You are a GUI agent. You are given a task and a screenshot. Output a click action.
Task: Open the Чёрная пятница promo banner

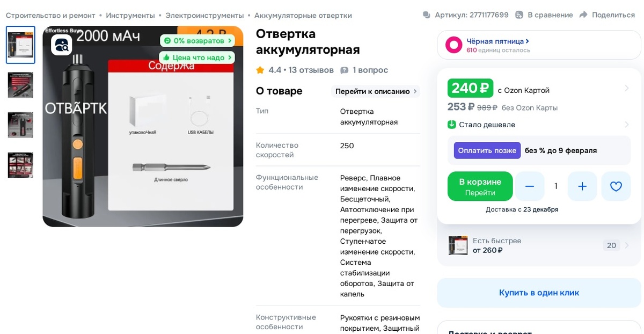539,45
